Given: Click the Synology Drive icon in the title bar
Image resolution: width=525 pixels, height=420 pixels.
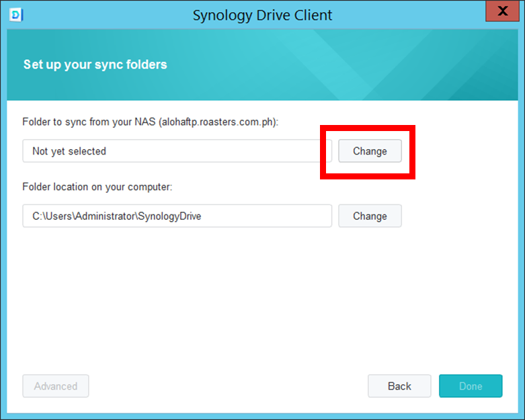Looking at the screenshot, I should pos(16,15).
